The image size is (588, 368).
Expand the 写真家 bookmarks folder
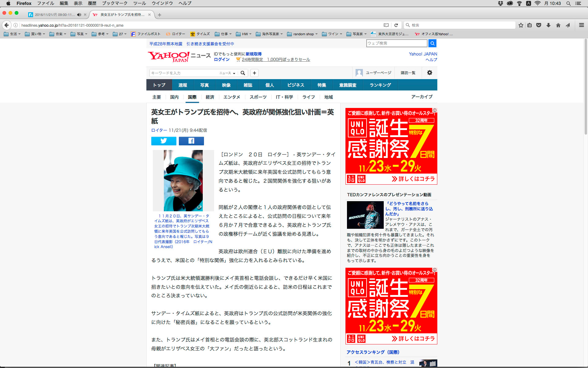coord(357,34)
